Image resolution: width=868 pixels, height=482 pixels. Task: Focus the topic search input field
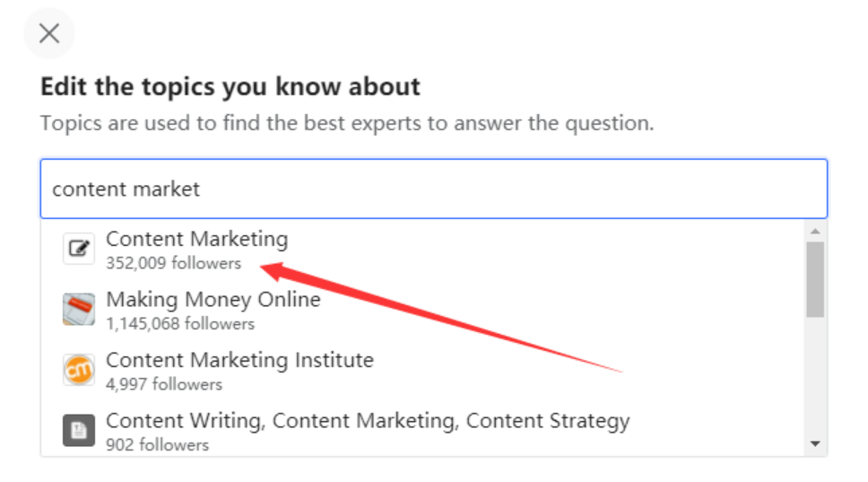pyautogui.click(x=434, y=188)
